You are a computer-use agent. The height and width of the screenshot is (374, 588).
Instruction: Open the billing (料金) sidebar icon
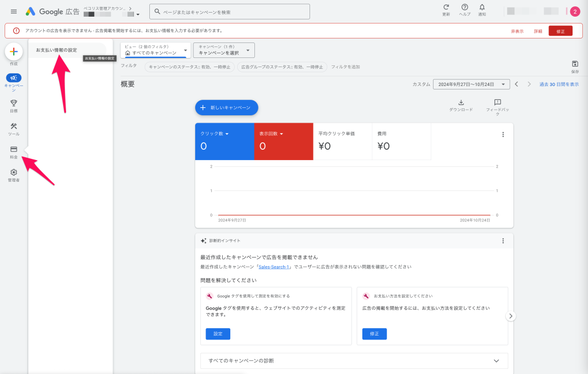[x=14, y=149]
